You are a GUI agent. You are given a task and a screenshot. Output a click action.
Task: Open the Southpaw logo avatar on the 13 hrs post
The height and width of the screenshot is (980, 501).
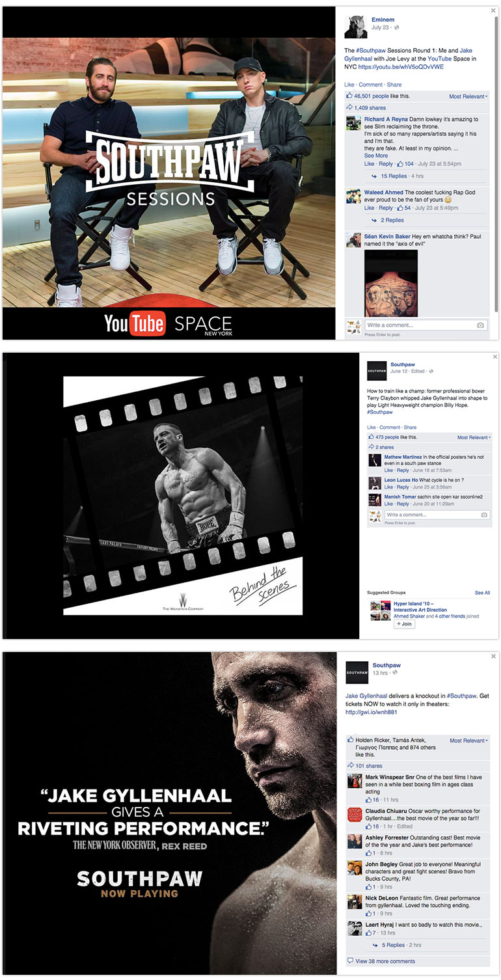click(x=357, y=672)
